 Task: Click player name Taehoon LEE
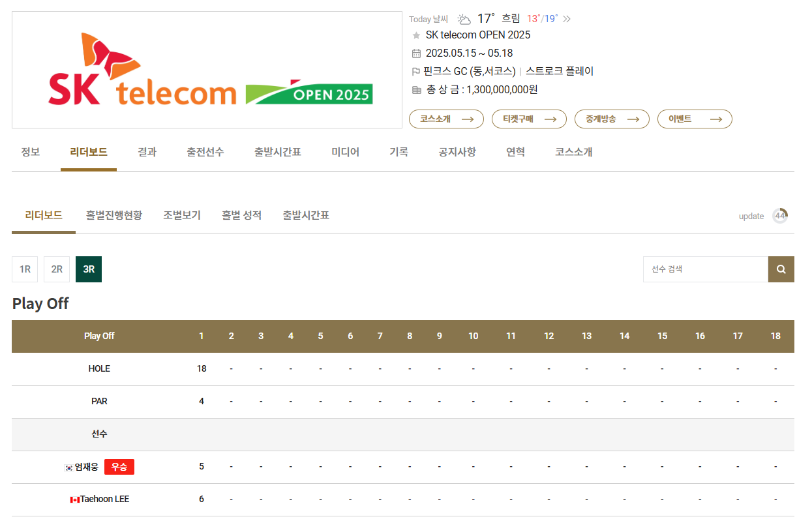[104, 499]
